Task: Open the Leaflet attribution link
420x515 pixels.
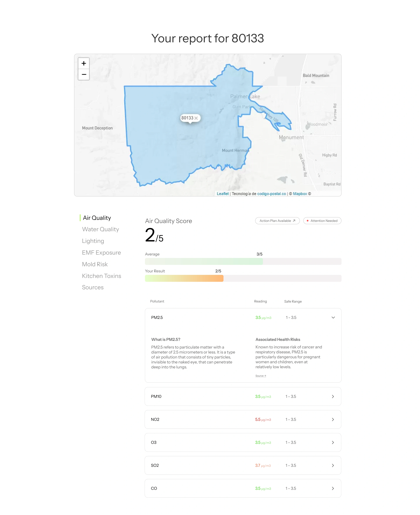Action: click(x=222, y=194)
